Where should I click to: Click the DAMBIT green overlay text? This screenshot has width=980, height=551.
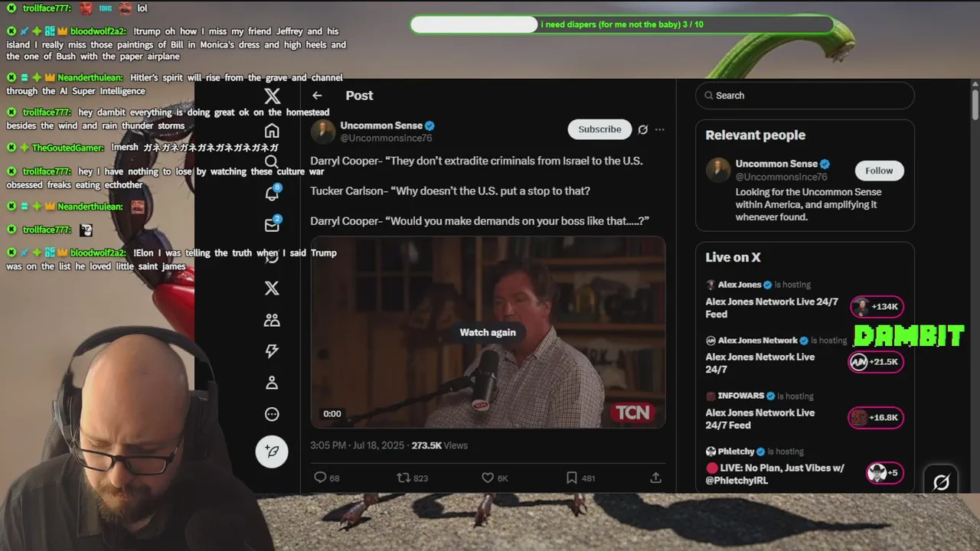[x=909, y=336]
